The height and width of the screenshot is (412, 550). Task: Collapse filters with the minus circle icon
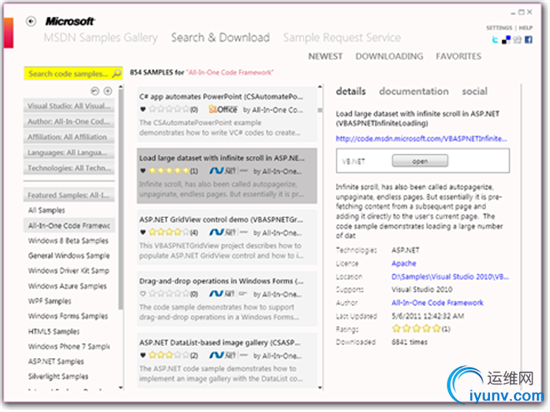95,91
